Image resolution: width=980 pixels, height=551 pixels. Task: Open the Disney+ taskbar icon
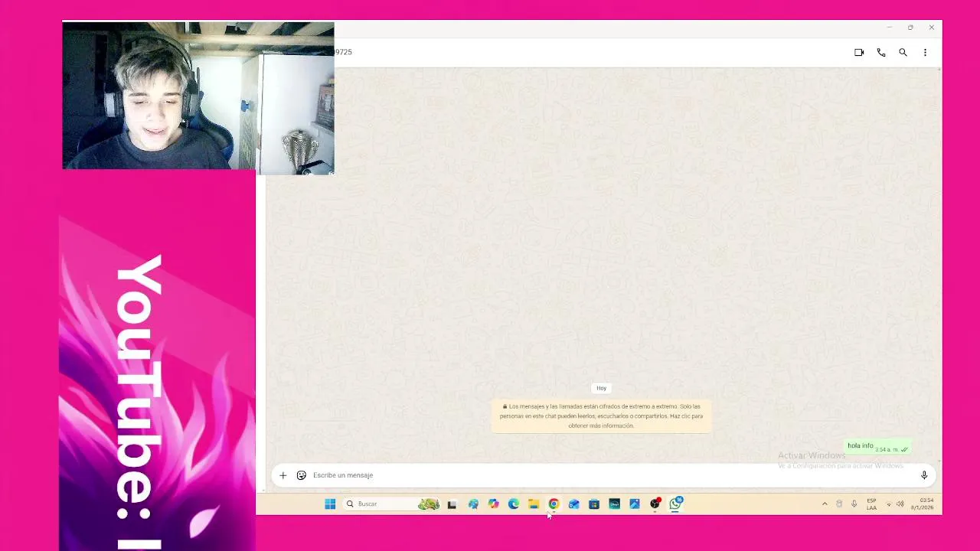614,504
